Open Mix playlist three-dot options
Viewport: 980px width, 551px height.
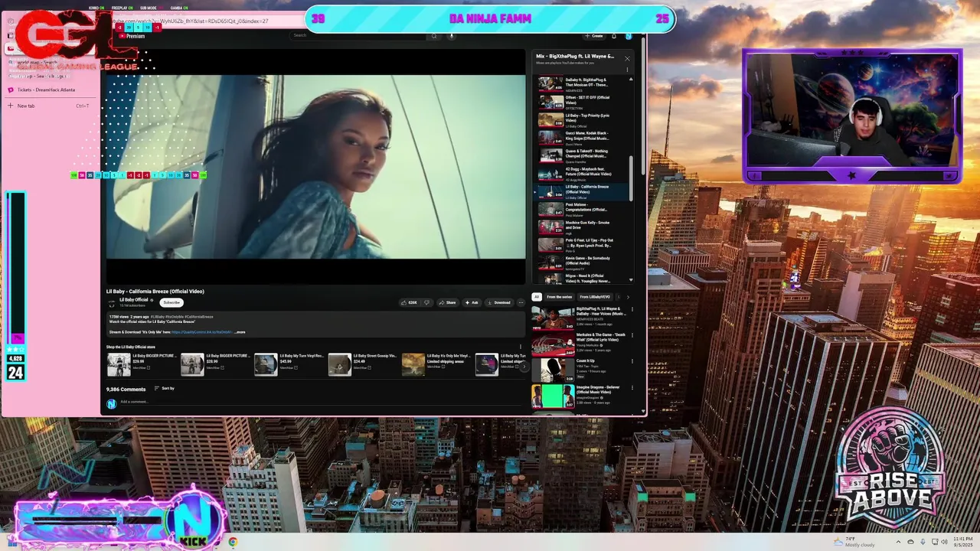click(627, 70)
